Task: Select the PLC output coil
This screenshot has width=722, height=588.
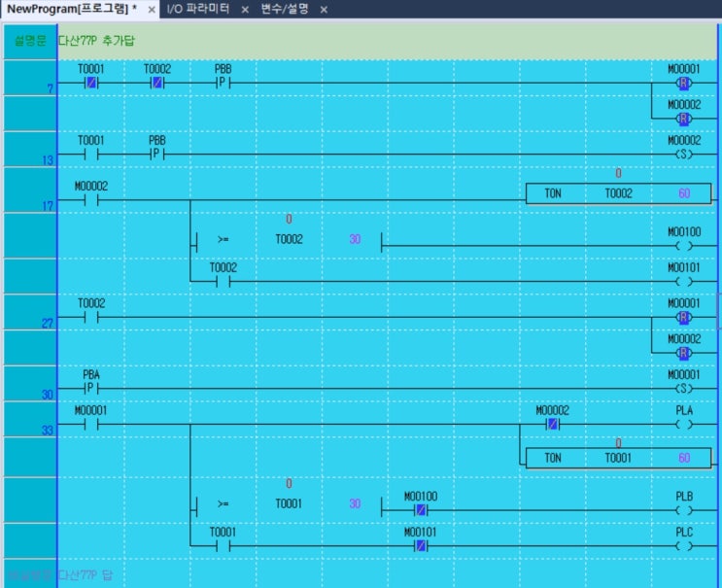Action: 684,546
